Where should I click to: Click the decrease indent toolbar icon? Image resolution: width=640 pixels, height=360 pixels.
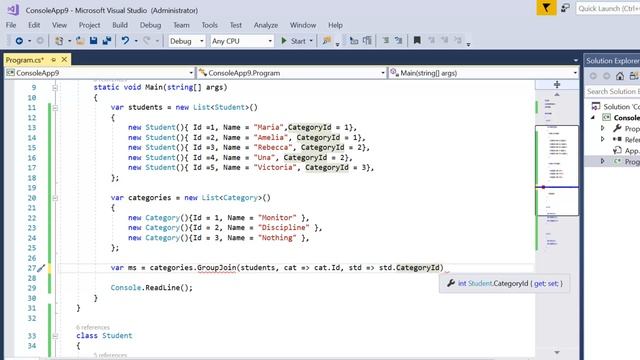[354, 40]
